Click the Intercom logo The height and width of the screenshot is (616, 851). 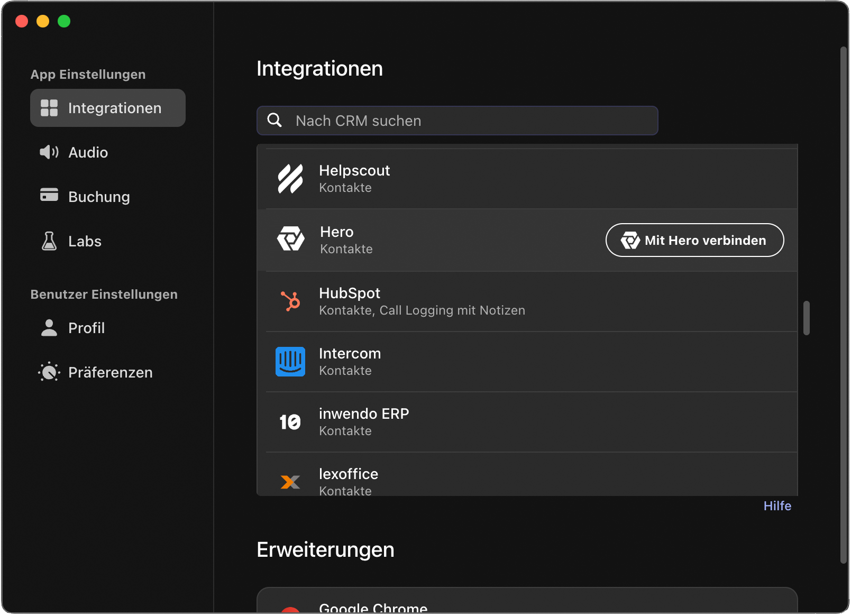(x=290, y=362)
